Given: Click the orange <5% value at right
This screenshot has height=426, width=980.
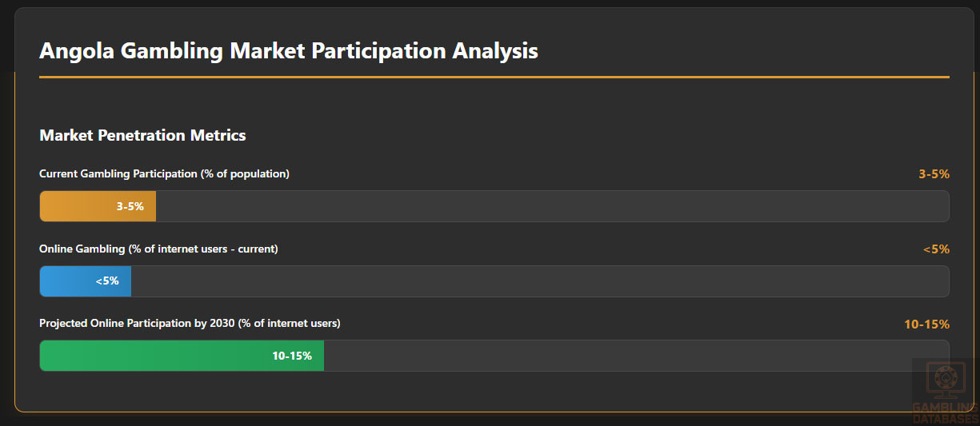Looking at the screenshot, I should [x=936, y=249].
